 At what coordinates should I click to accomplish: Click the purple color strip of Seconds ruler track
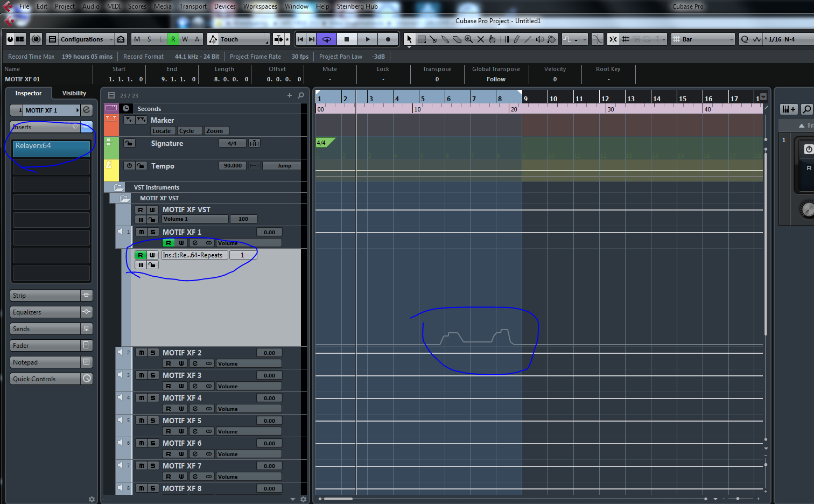pyautogui.click(x=111, y=108)
